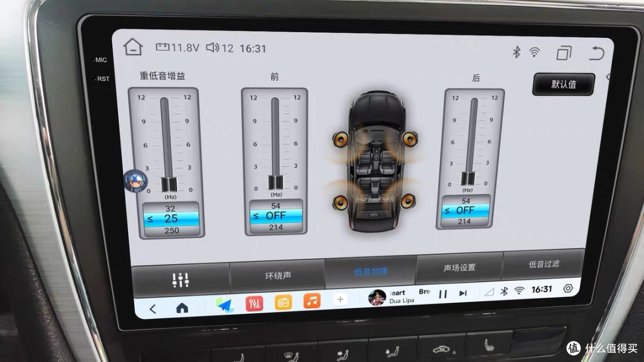Open the hexagon settings icon in dock
This screenshot has height=362, width=644.
tap(568, 288)
